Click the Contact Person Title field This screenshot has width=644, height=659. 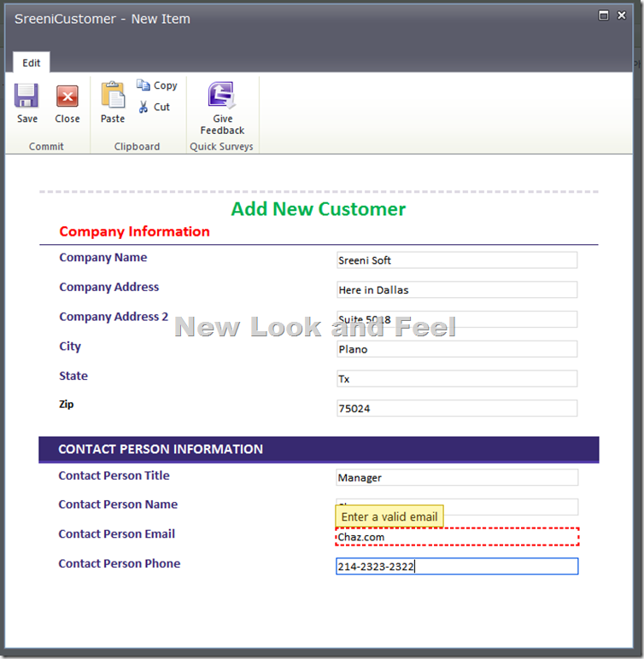[457, 478]
